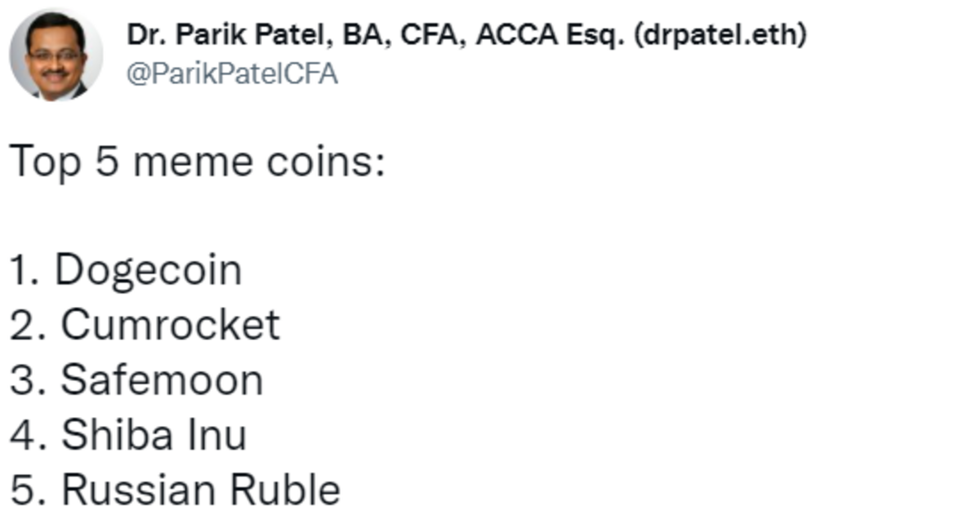The height and width of the screenshot is (528, 980).
Task: Click the word 'Ruble' in last line
Action: pyautogui.click(x=284, y=490)
